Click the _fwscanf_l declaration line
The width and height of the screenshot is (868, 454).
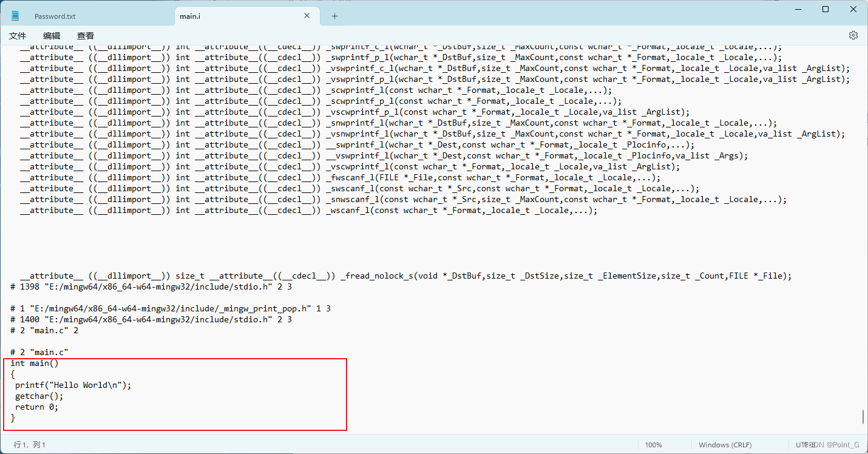[341, 177]
